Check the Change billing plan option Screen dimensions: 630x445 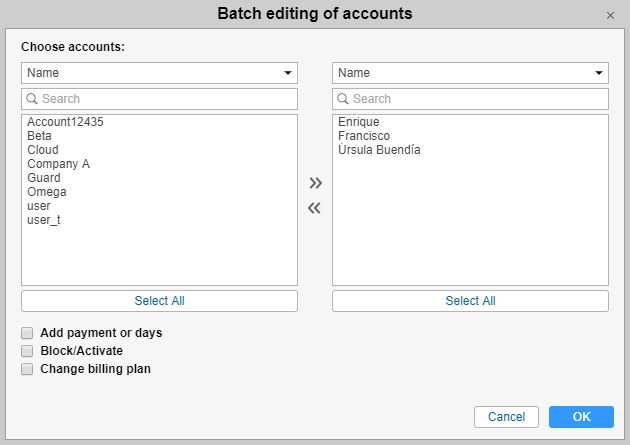point(27,369)
